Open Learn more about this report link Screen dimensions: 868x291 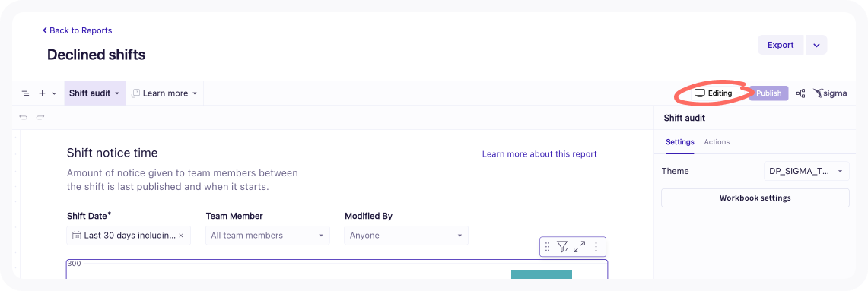(x=539, y=153)
